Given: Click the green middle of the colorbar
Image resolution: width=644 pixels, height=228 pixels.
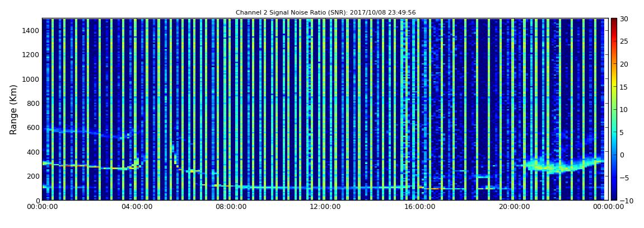Looking at the screenshot, I should click(614, 109).
